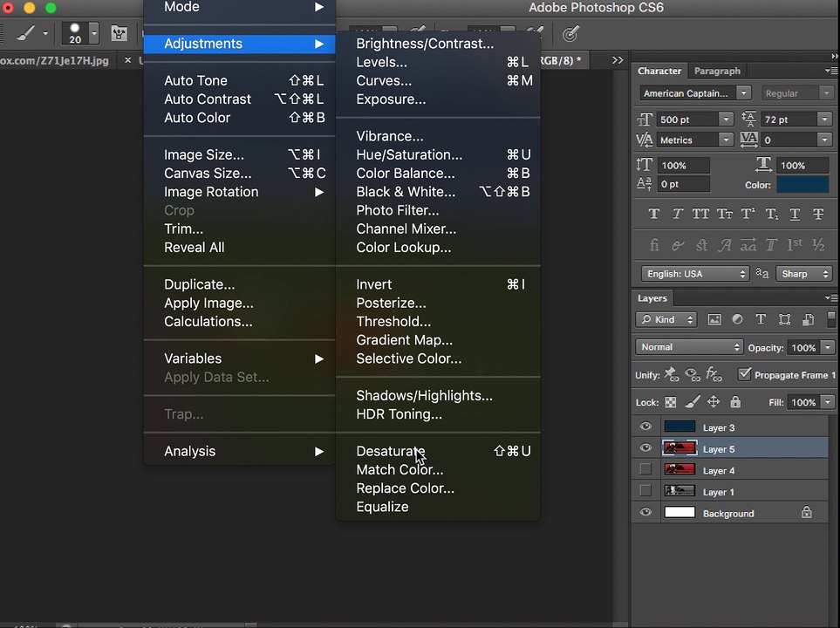
Task: Choose Hue/Saturation menu item
Action: point(438,155)
